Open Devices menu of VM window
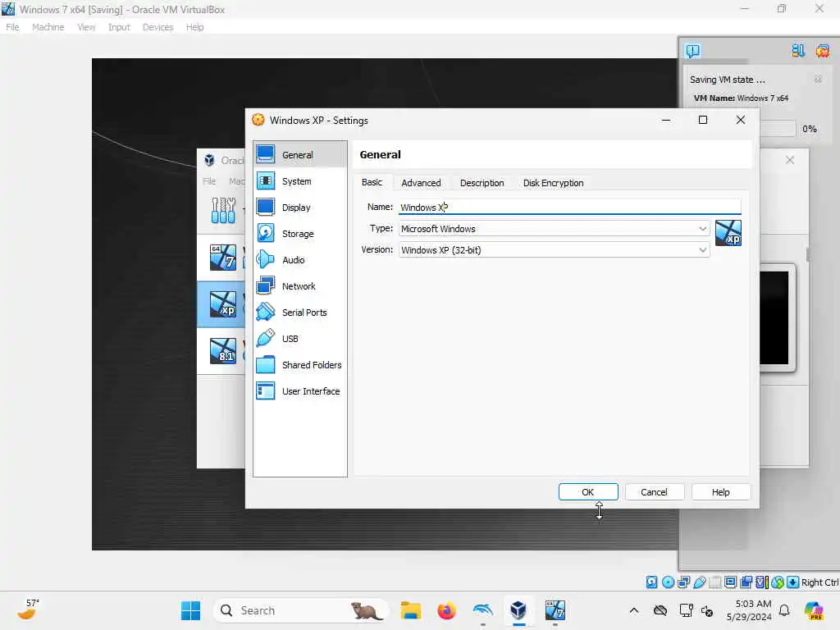The image size is (840, 630). click(x=158, y=27)
